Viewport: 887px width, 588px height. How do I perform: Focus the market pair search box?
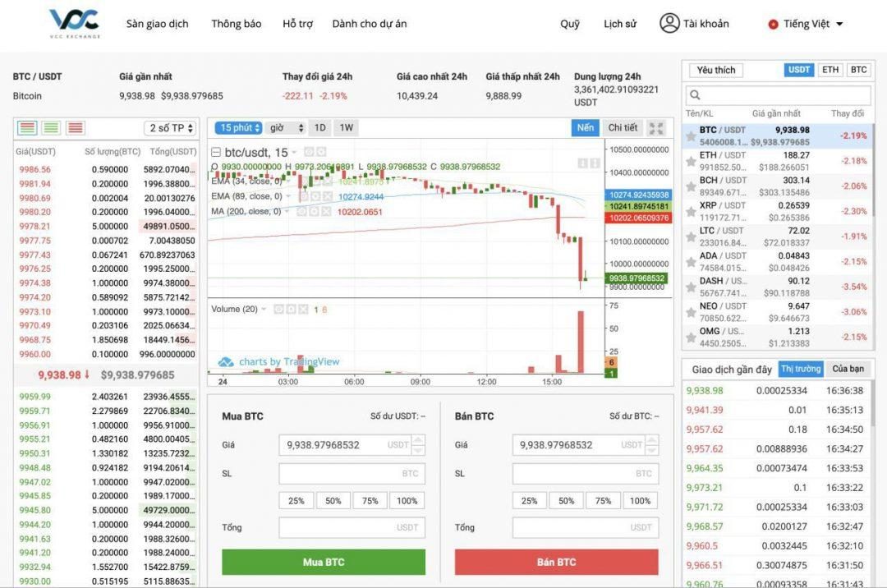point(779,94)
